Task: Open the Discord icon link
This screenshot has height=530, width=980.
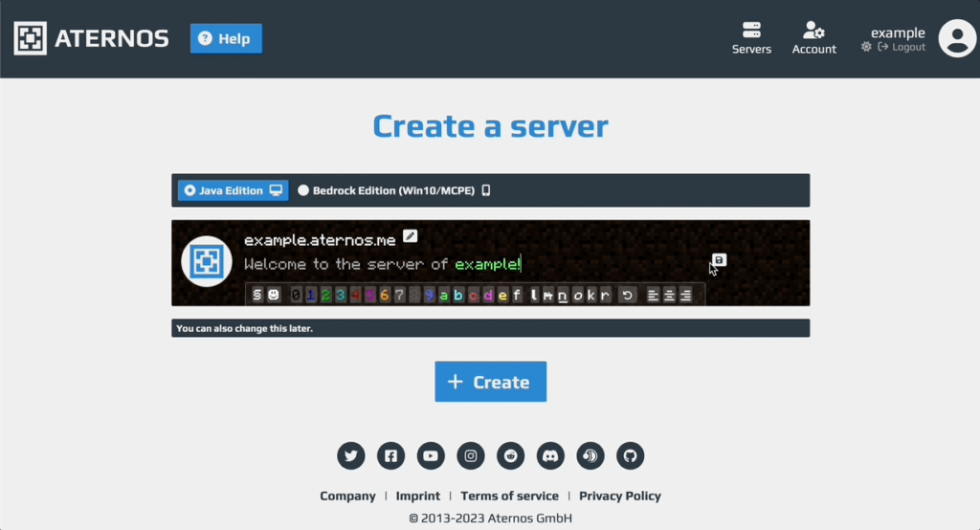Action: click(x=550, y=455)
